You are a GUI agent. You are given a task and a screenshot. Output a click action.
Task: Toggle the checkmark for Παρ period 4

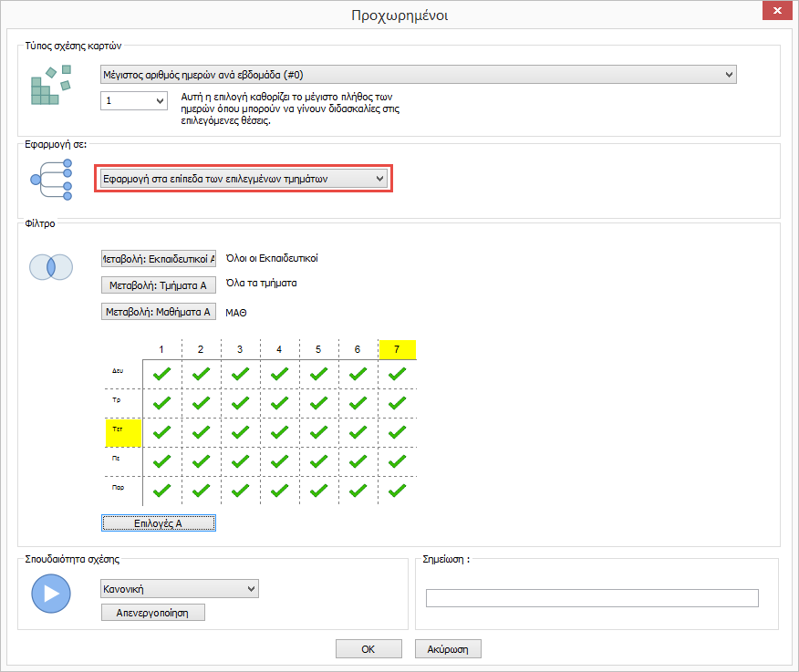pyautogui.click(x=280, y=491)
